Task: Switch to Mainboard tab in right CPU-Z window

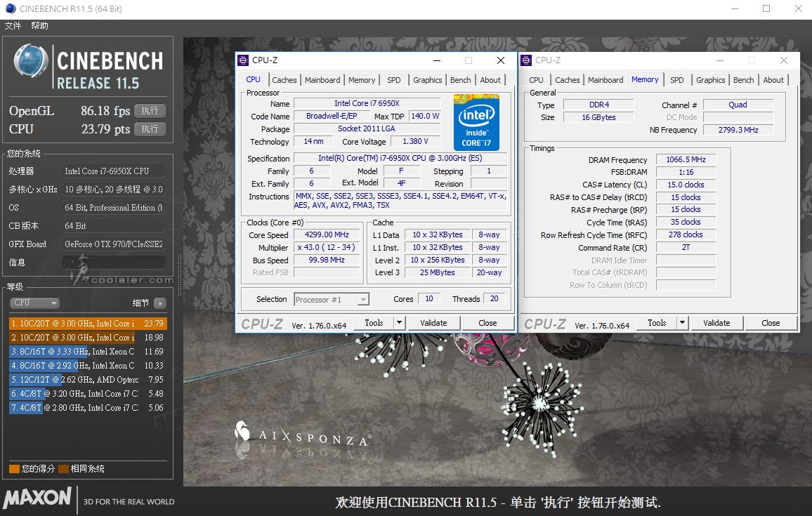Action: (605, 80)
